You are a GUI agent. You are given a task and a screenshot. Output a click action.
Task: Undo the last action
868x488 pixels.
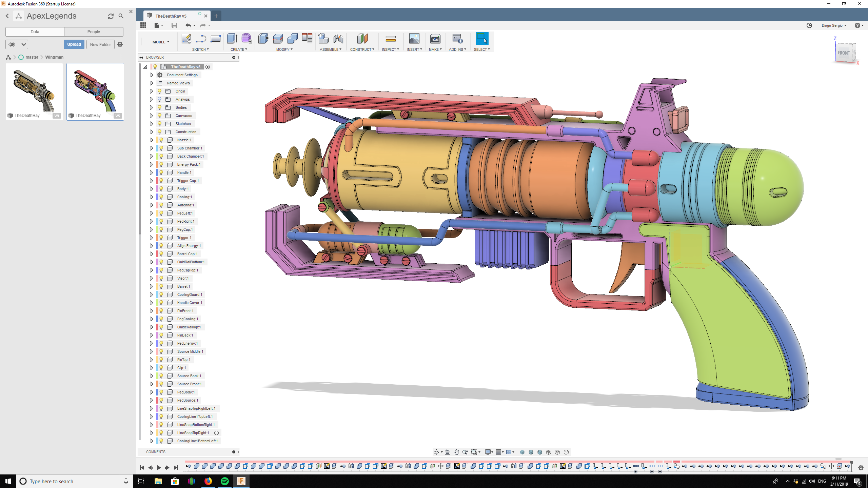tap(188, 25)
